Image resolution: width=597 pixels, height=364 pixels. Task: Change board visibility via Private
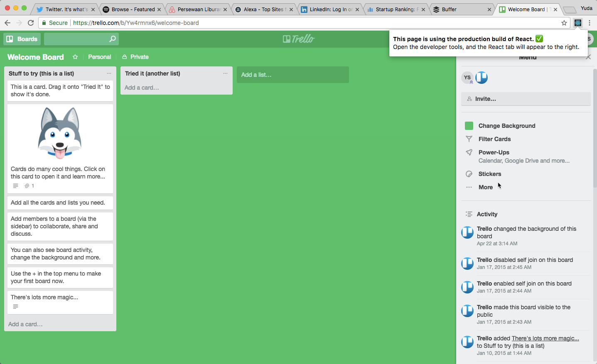click(135, 57)
